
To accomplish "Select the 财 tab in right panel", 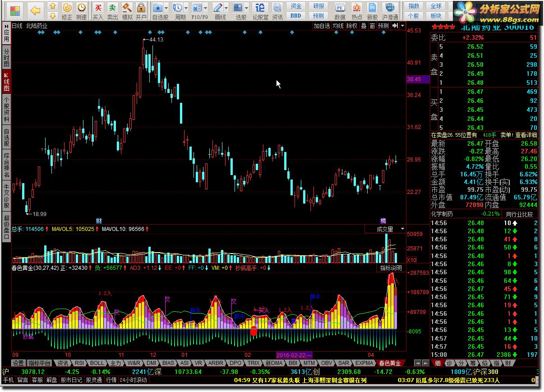I will [508, 363].
